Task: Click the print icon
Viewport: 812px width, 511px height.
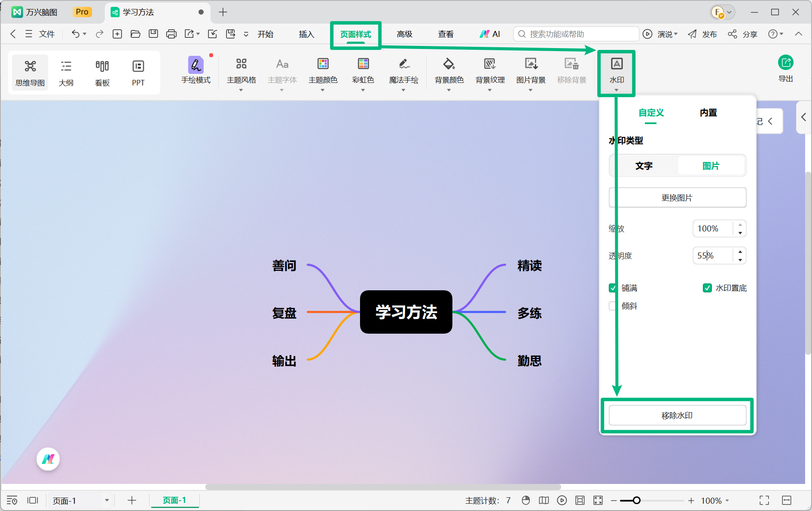Action: pos(171,34)
